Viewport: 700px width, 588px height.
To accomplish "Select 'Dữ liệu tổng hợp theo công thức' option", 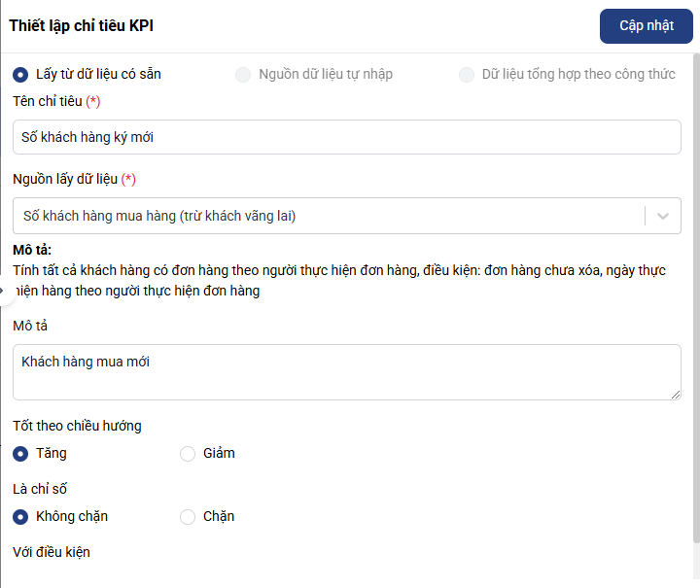I will coord(467,75).
